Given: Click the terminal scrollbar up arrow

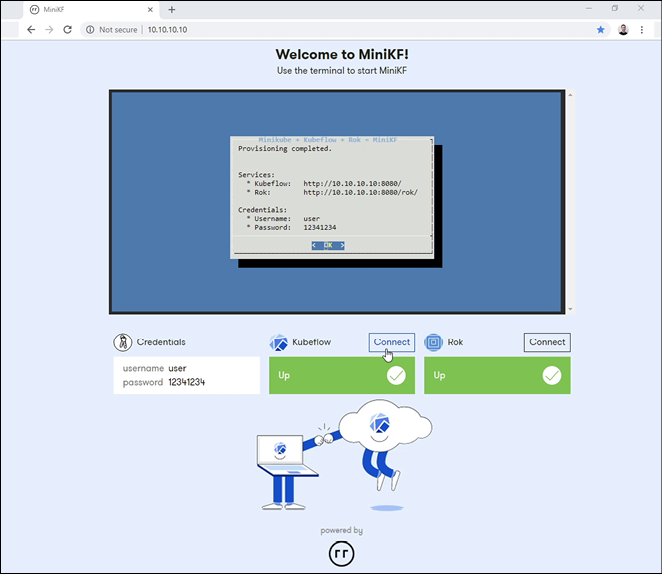Looking at the screenshot, I should (x=570, y=95).
